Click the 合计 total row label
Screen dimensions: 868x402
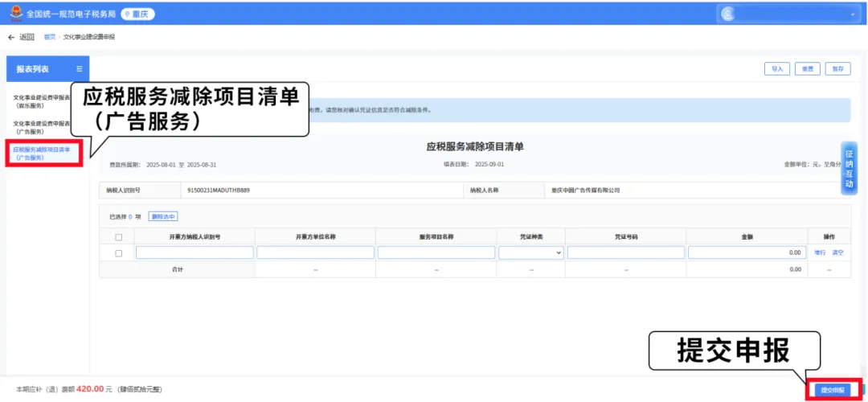tap(177, 269)
